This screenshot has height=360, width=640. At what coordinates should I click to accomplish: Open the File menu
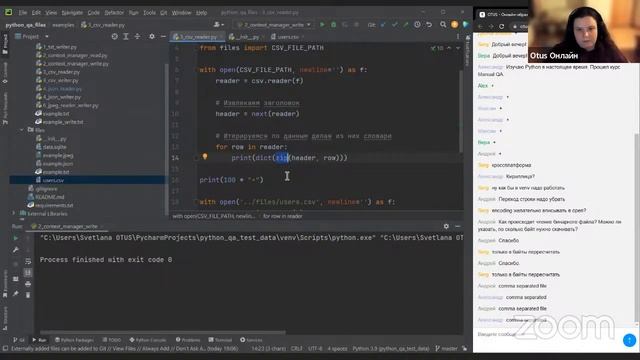pos(23,13)
